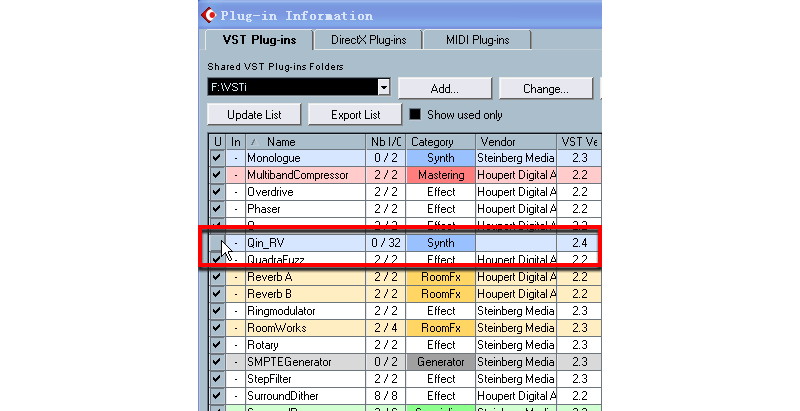Uncheck the Ringmodulator plug-in checkbox
Screen dimensions: 800x411
coord(217,311)
